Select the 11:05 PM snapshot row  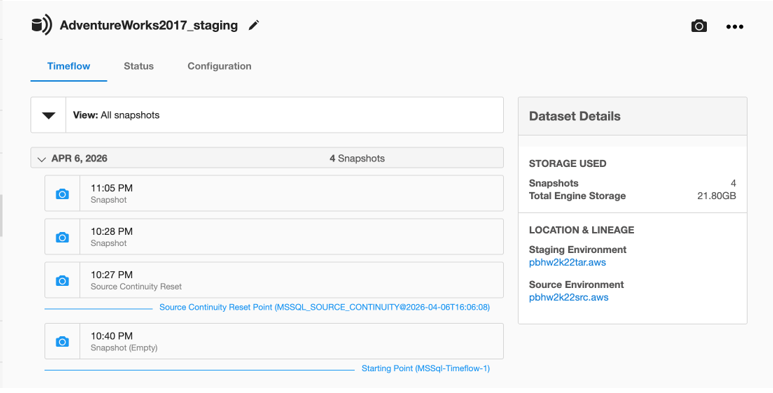tap(274, 193)
